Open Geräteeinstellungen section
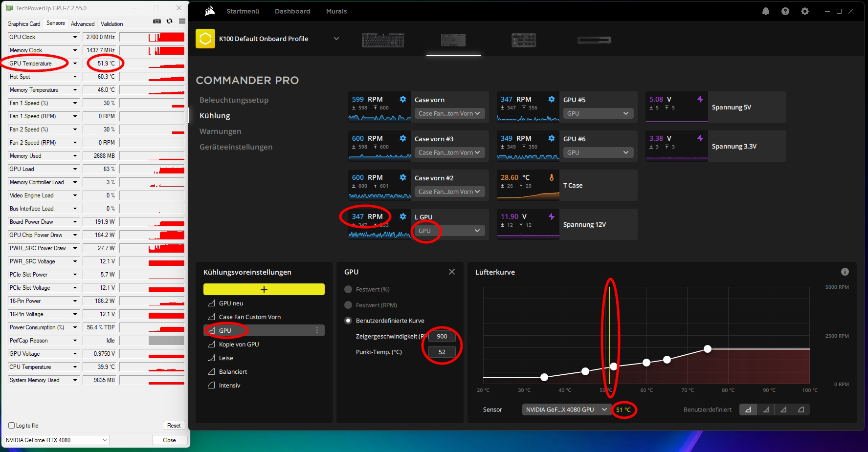868x452 pixels. tap(236, 147)
